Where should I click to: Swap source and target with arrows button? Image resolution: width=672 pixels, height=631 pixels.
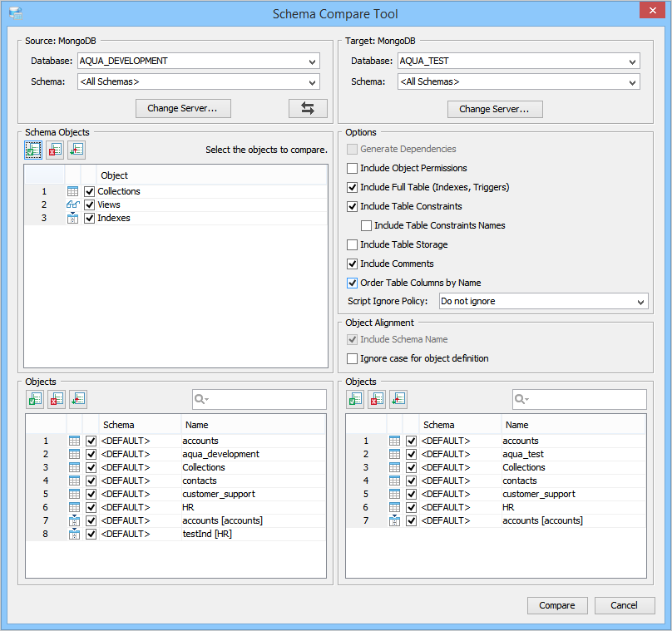pyautogui.click(x=308, y=108)
